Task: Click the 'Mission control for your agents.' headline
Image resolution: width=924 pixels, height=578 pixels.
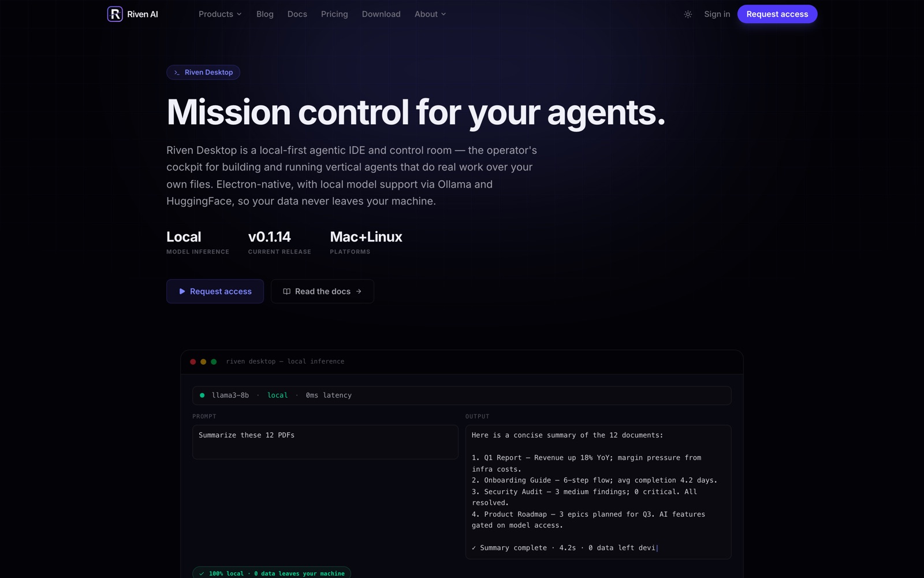Action: coord(416,112)
